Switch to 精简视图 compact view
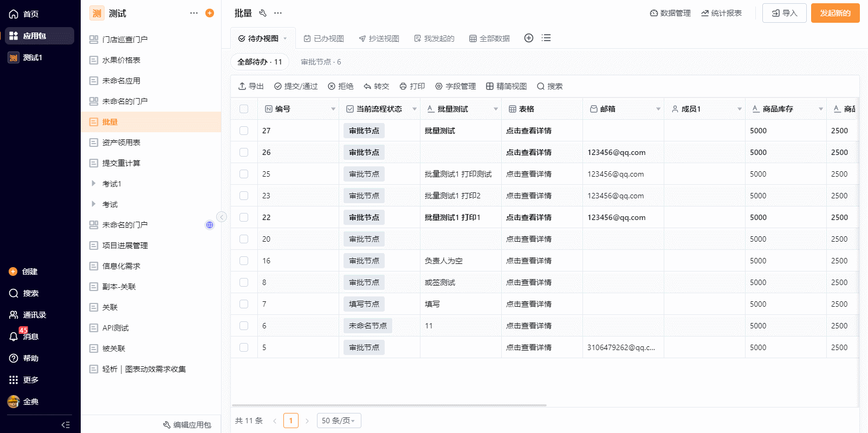Screen dimensions: 868x433 tap(506, 86)
